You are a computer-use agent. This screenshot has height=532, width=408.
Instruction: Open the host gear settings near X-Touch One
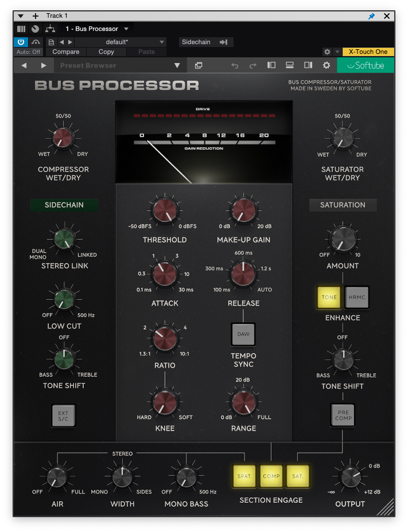pos(327,52)
